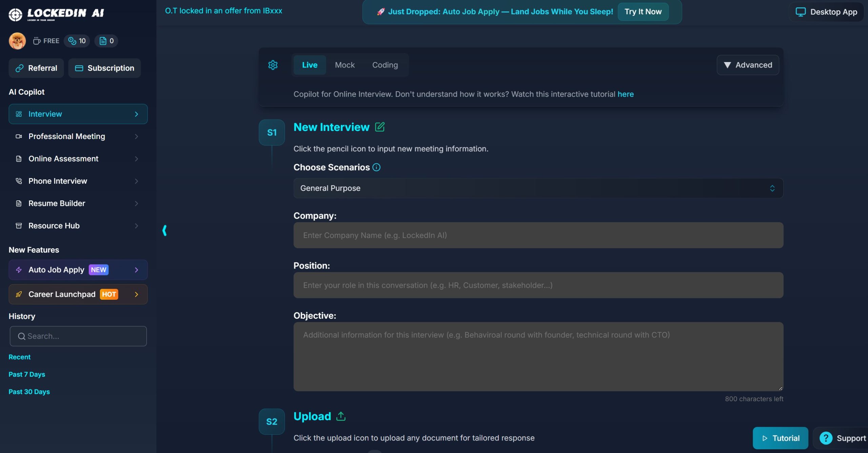The image size is (868, 453).
Task: Collapse the sidebar with the arrow handle
Action: point(164,231)
